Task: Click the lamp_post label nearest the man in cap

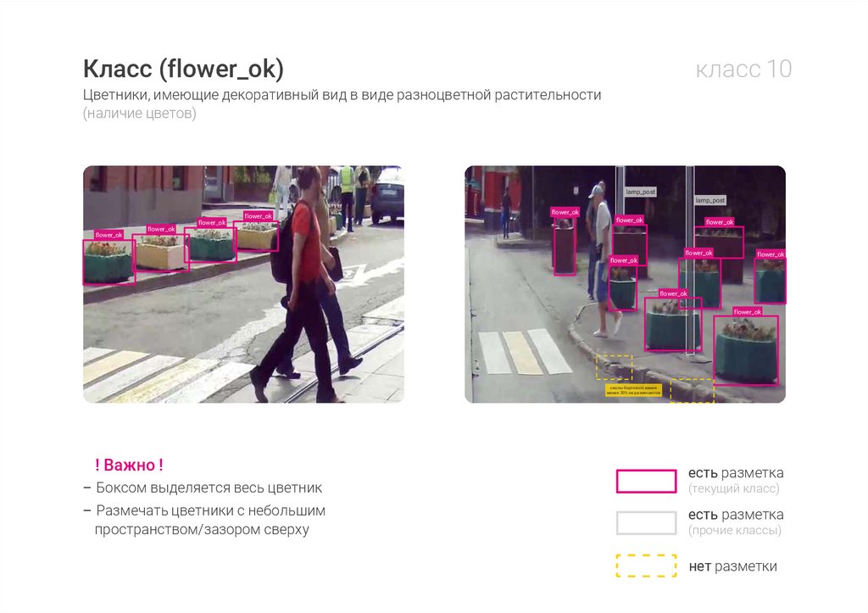Action: (x=640, y=192)
